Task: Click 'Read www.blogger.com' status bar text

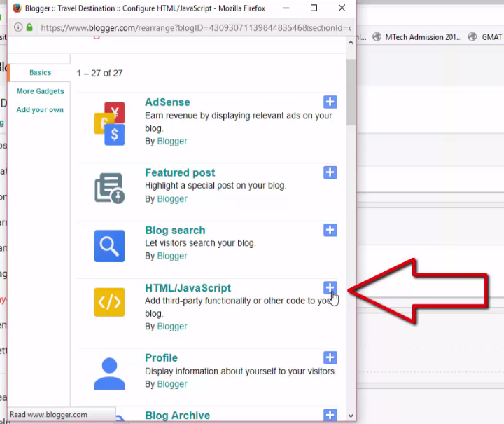Action: point(48,414)
